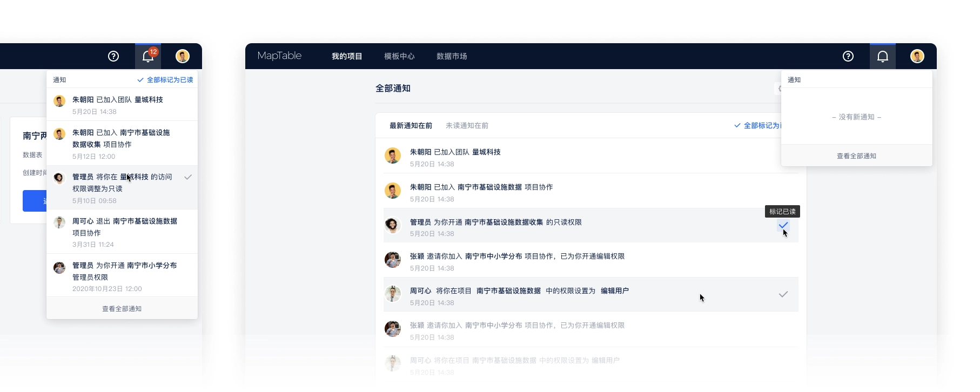Click grey checkmark on 周可心 编辑用户 notification
This screenshot has width=980, height=392.
(783, 294)
